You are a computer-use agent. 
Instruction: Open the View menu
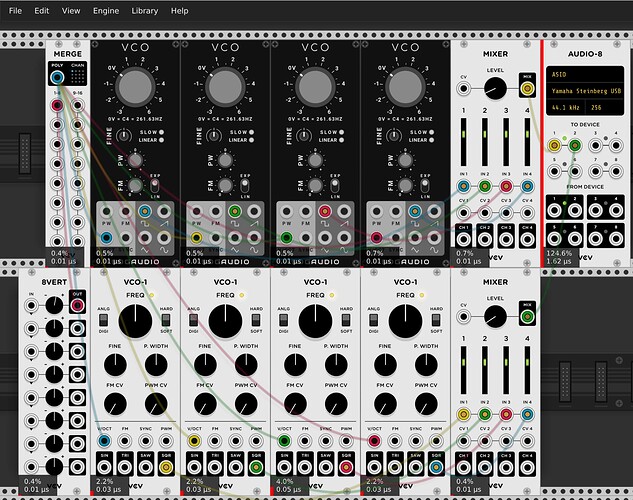click(x=71, y=11)
